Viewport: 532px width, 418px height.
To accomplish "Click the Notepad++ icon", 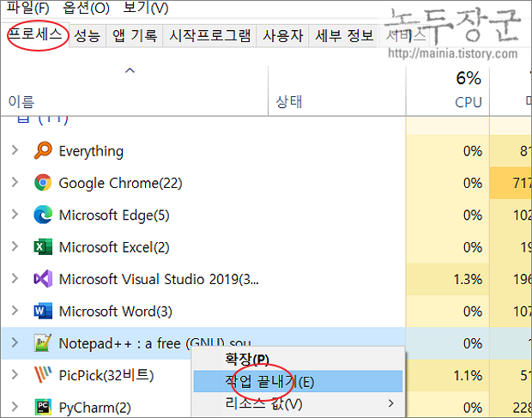I will coord(43,342).
